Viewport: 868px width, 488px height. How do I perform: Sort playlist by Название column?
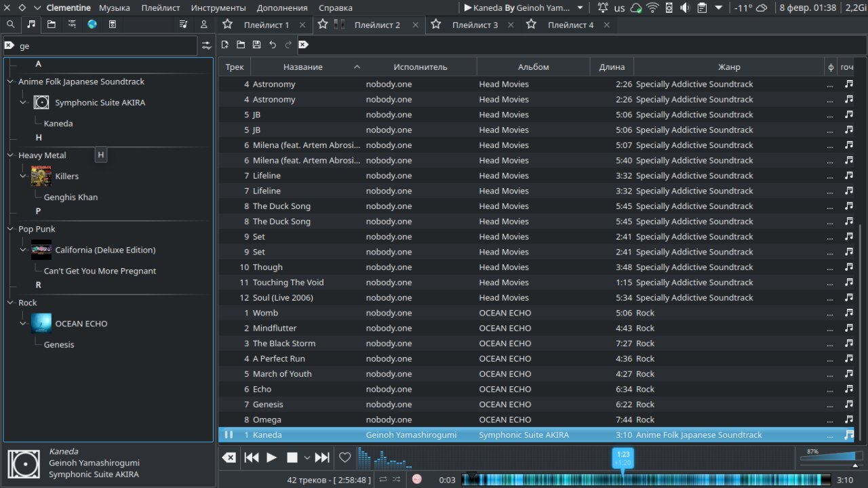point(307,67)
